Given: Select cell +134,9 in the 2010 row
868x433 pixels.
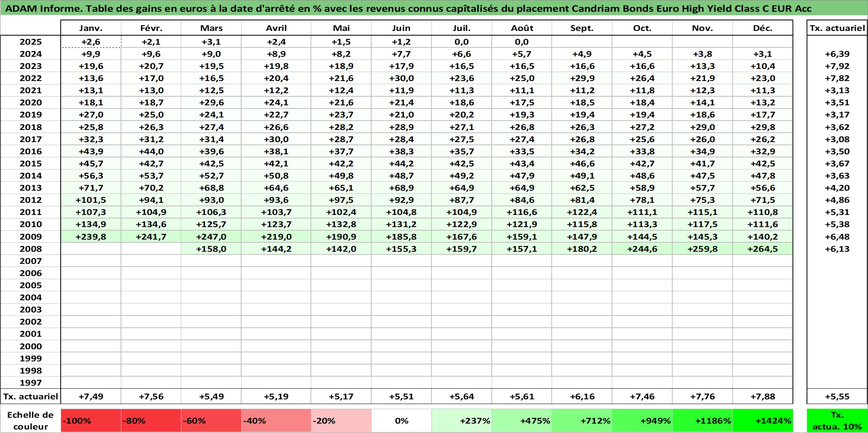Looking at the screenshot, I should 91,224.
